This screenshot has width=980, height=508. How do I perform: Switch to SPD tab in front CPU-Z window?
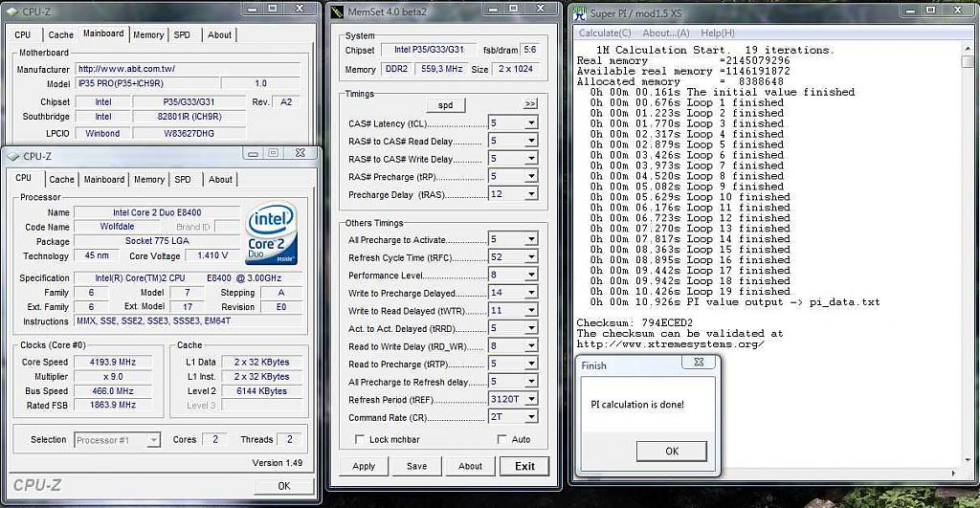coord(183,179)
